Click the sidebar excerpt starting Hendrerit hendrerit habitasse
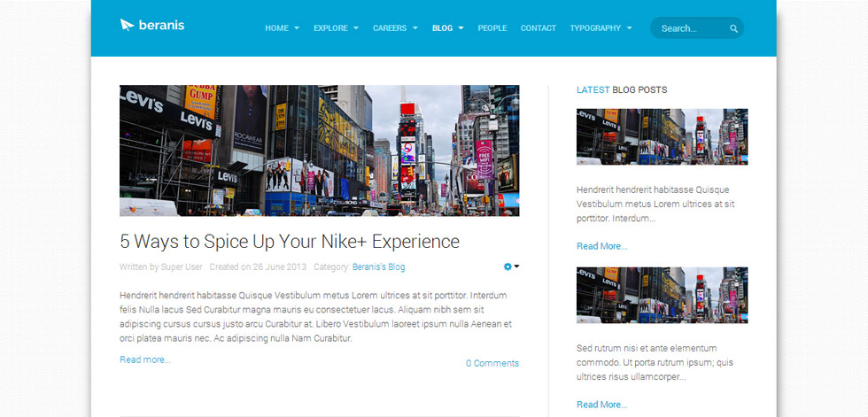The height and width of the screenshot is (417, 868). [x=655, y=205]
